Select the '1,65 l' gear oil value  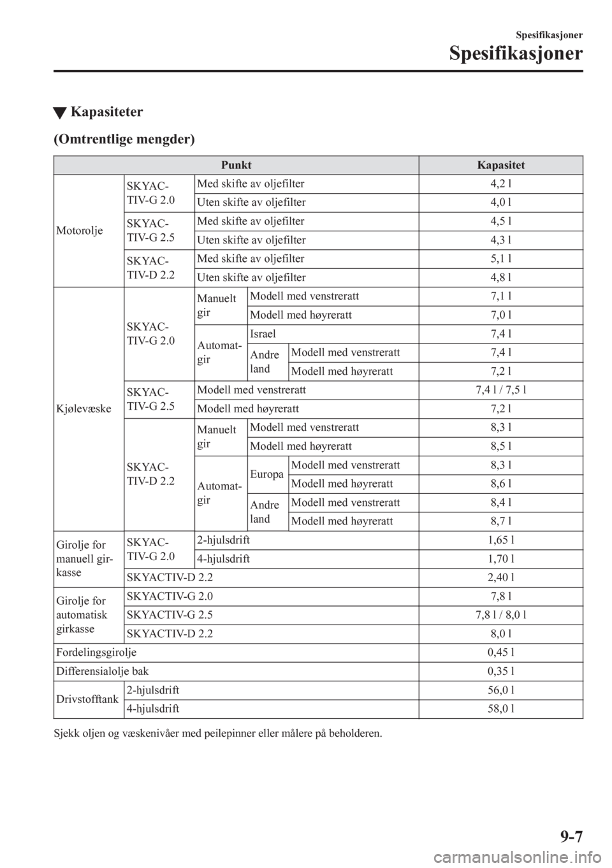pos(501,540)
